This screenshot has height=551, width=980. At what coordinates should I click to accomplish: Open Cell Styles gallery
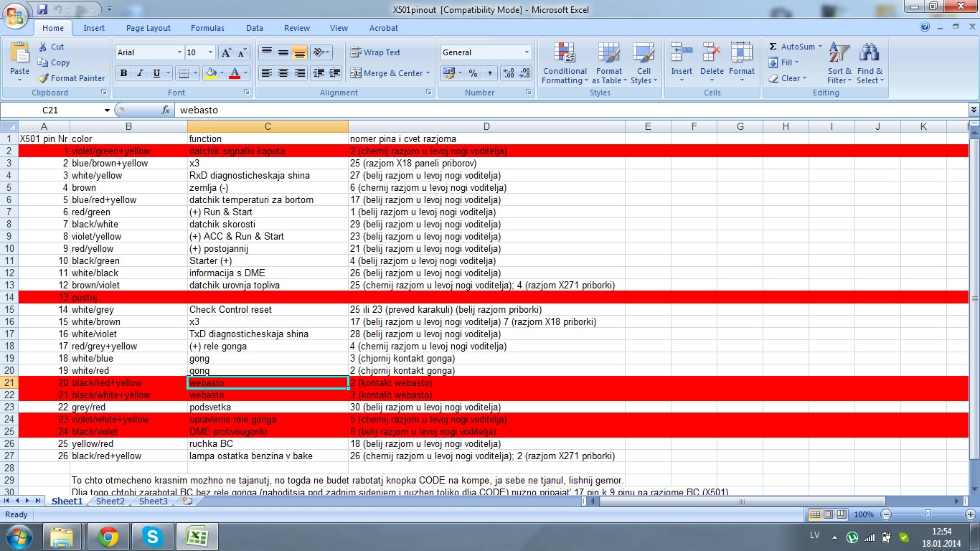[x=644, y=63]
